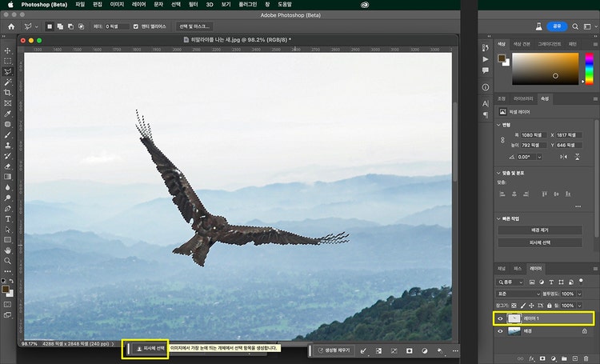Open the 필터 menu
Image resolution: width=600 pixels, height=364 pixels.
click(194, 5)
